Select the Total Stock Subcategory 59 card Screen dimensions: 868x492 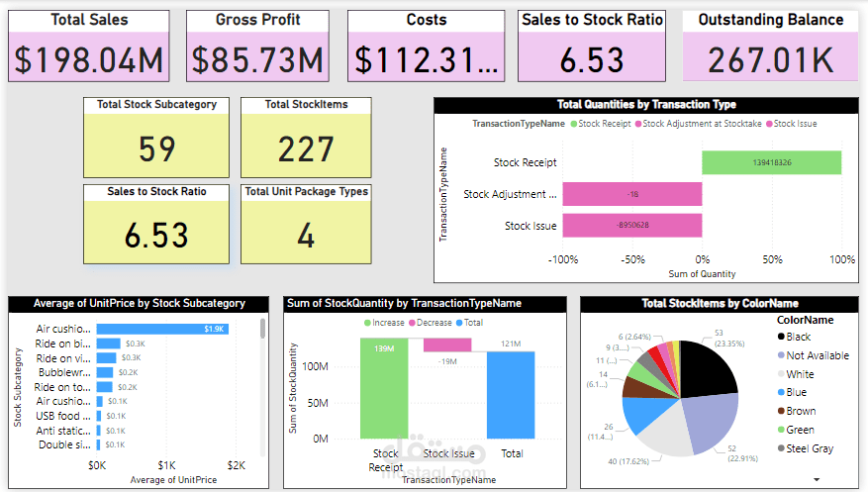pos(156,138)
